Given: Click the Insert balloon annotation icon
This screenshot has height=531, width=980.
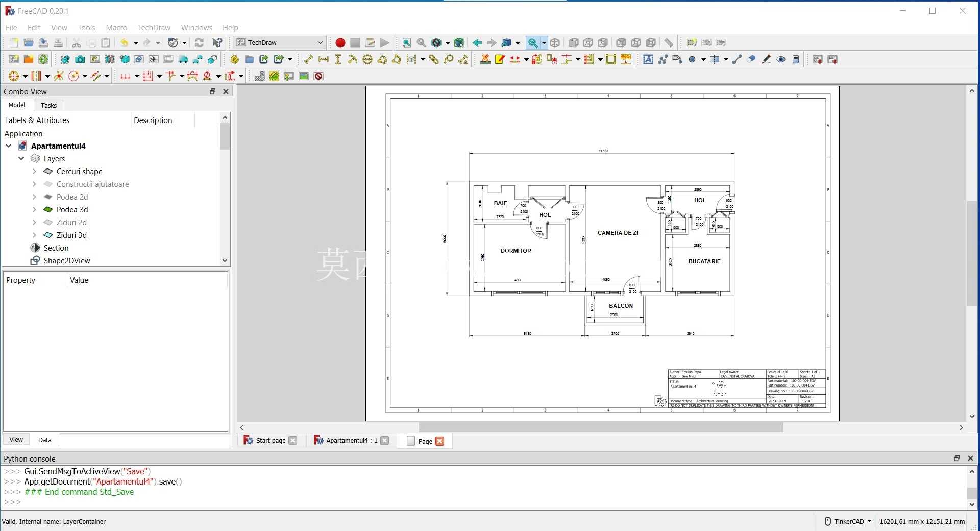Looking at the screenshot, I should [x=449, y=59].
